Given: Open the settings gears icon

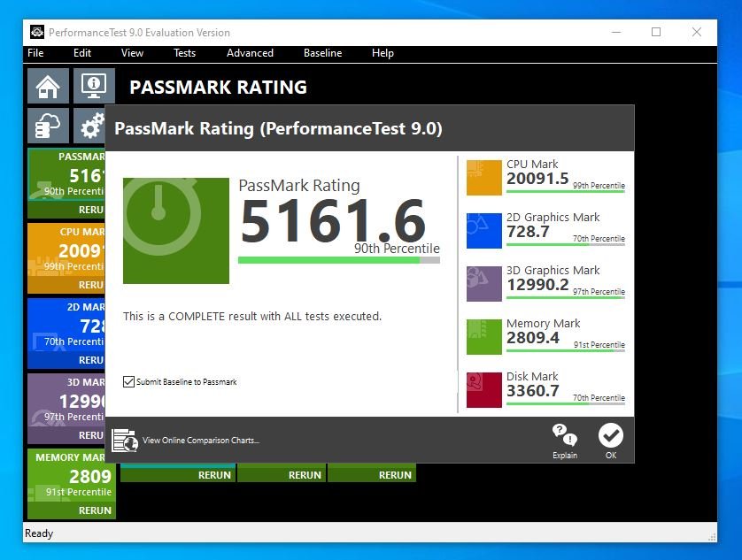Looking at the screenshot, I should (90, 126).
